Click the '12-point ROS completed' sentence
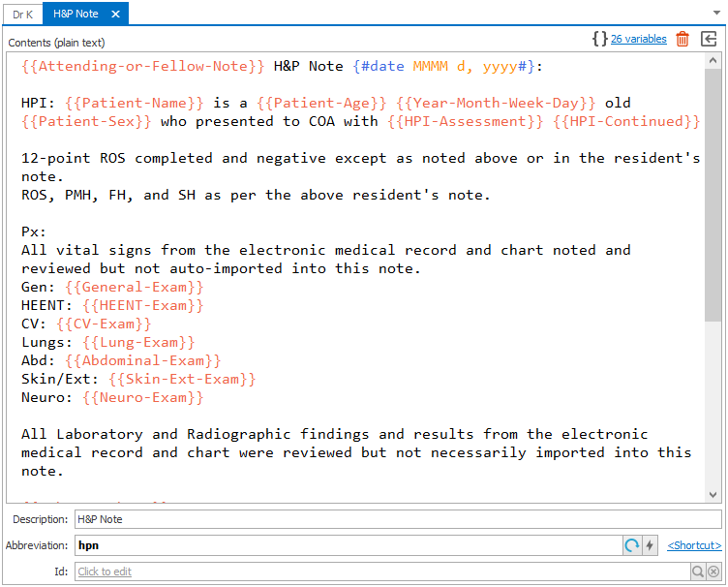 click(x=360, y=168)
